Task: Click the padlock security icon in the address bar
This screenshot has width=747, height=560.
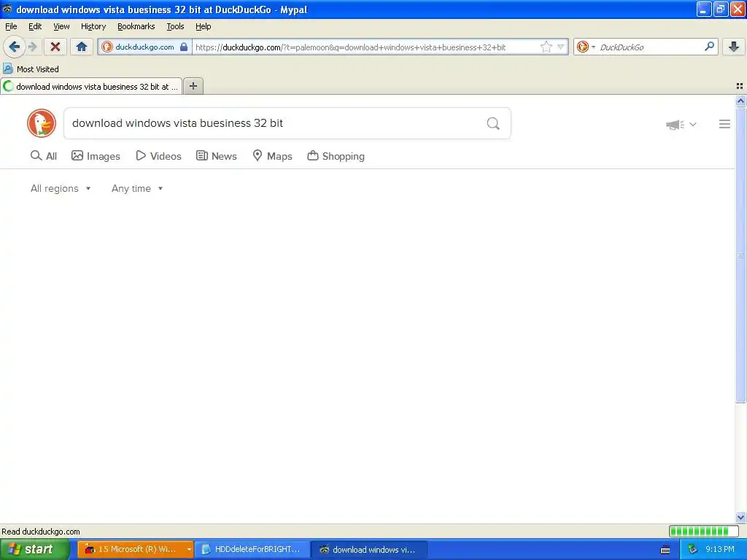Action: (184, 47)
